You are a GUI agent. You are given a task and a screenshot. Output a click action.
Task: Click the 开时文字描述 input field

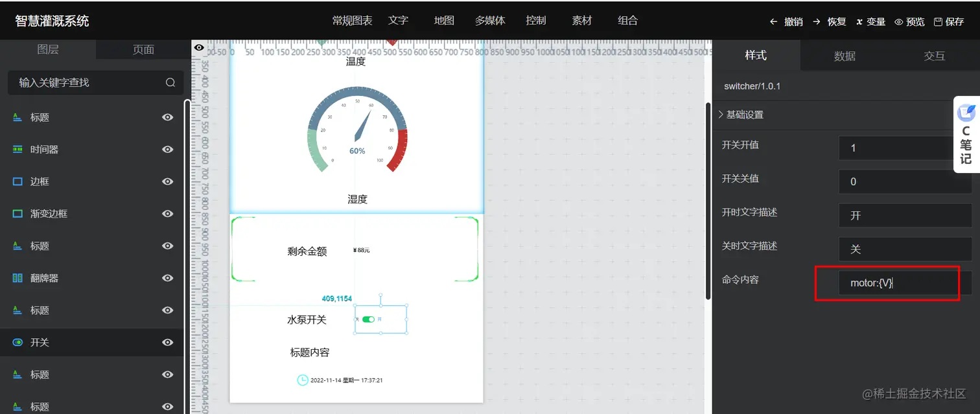pos(905,215)
